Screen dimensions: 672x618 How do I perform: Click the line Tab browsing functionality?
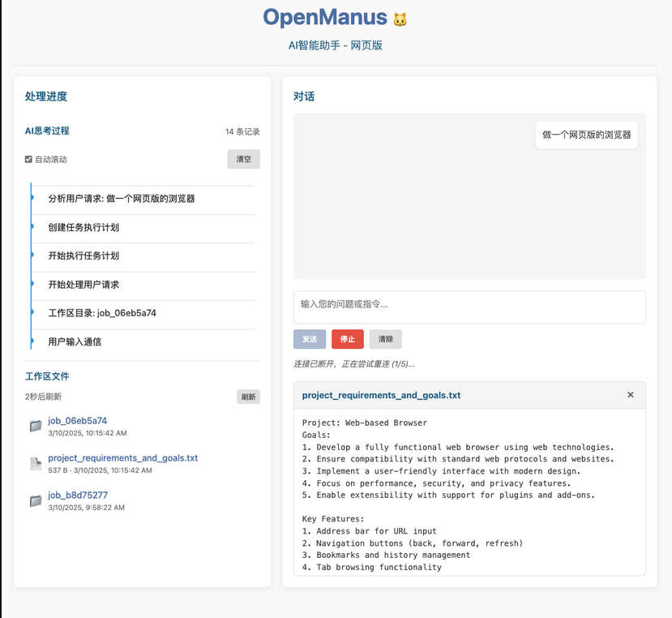click(x=371, y=567)
